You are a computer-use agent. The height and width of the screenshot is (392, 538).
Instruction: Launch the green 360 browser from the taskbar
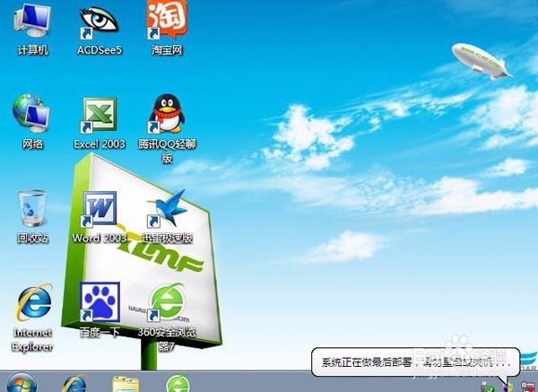[x=178, y=383]
